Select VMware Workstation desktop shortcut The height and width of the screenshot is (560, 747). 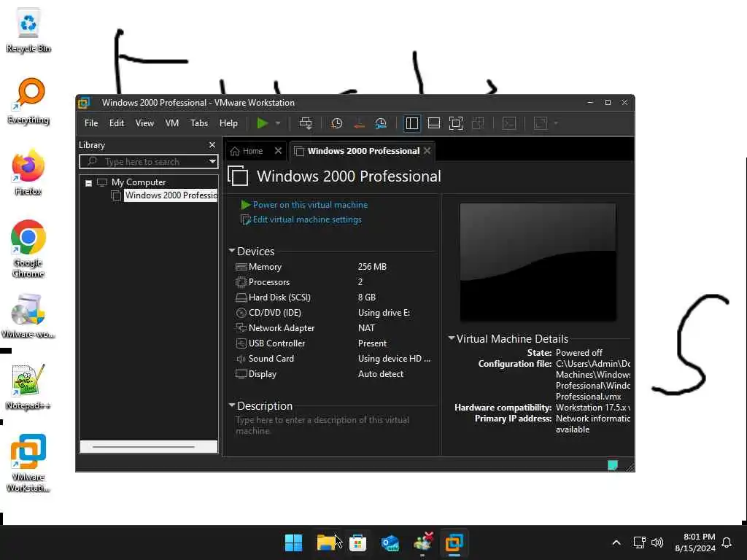(28, 463)
